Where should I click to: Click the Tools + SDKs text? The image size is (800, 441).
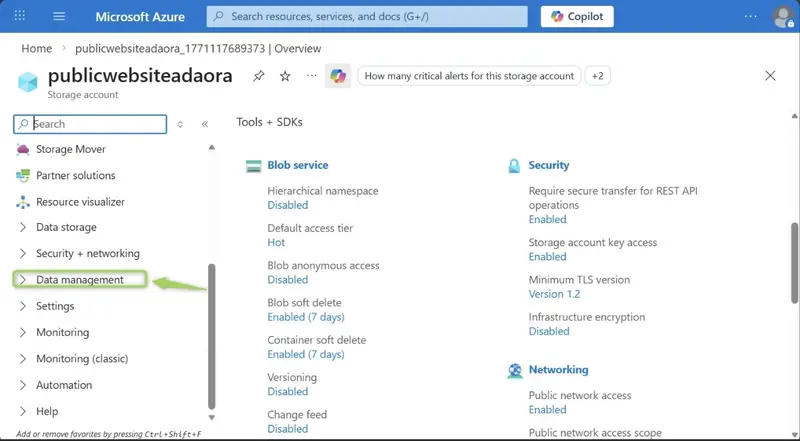(269, 122)
